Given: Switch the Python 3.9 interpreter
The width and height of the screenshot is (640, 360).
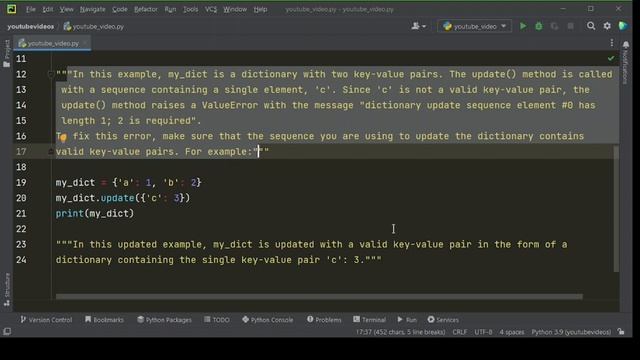Looking at the screenshot, I should point(571,332).
